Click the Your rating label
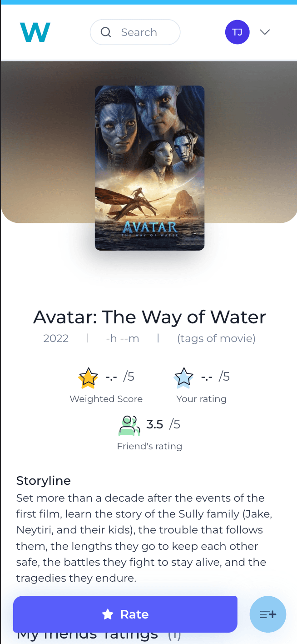This screenshot has height=644, width=297. click(201, 399)
